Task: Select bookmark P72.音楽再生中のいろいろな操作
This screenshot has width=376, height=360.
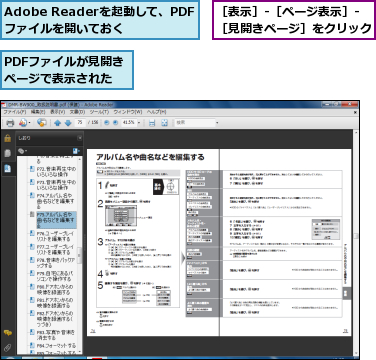Action: point(56,172)
